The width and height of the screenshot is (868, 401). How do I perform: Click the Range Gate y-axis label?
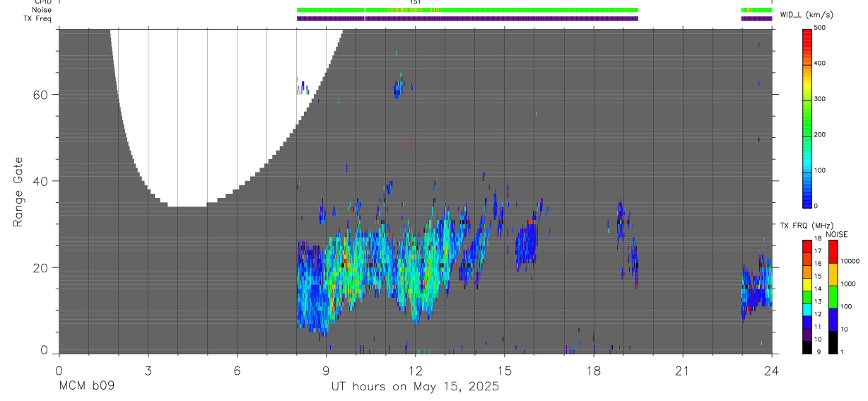[x=18, y=192]
